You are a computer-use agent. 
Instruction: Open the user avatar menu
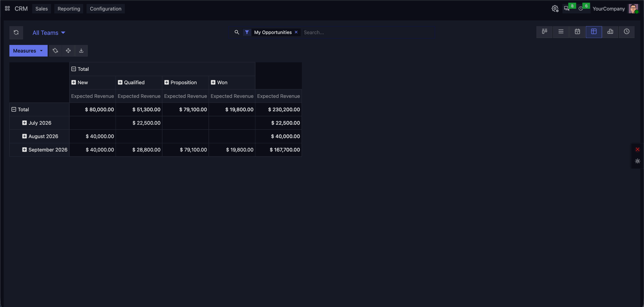click(633, 9)
